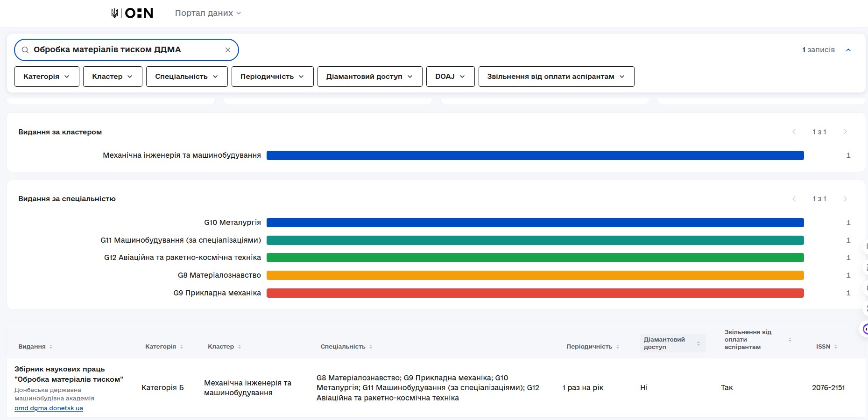Click the Ukrainian trident emblem logo

pos(114,13)
